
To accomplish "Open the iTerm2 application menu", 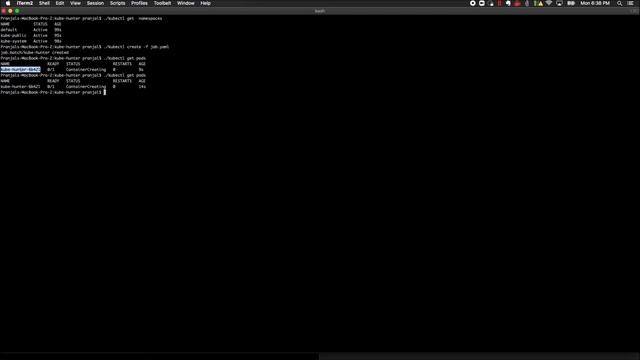I will (x=24, y=3).
